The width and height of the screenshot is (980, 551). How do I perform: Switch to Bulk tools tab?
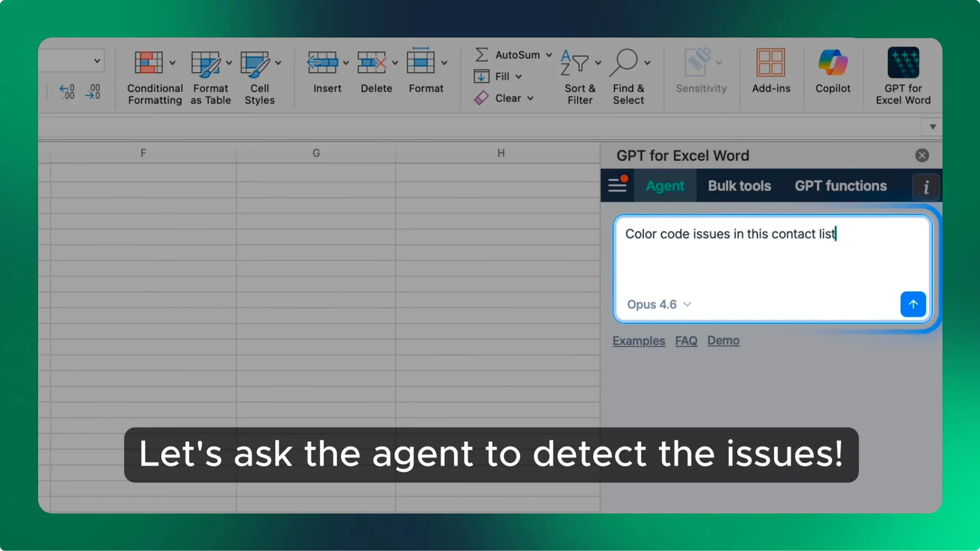click(739, 186)
